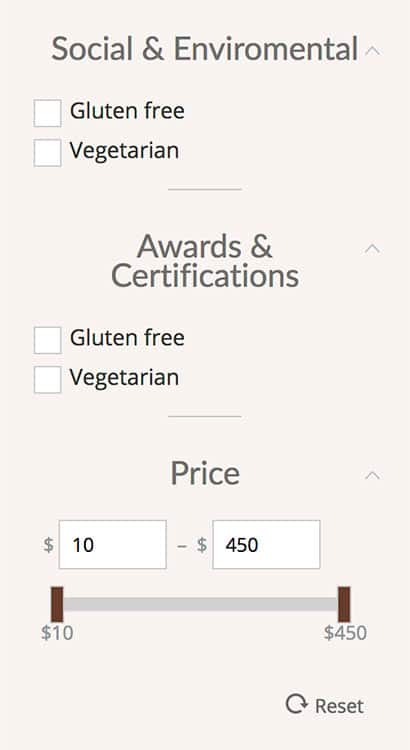Check Vegetarian under Social & Enviromental
Viewport: 410px width, 750px height.
pyautogui.click(x=47, y=153)
